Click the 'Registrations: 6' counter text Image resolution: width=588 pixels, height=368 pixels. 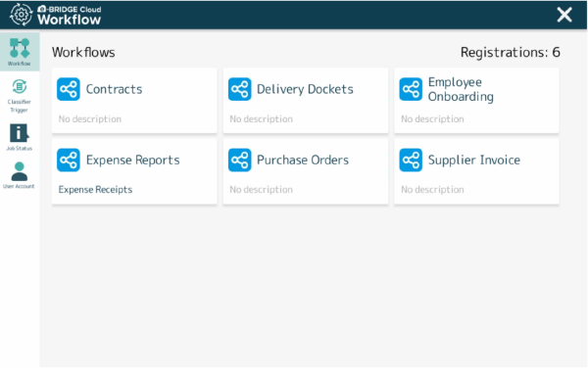click(510, 52)
